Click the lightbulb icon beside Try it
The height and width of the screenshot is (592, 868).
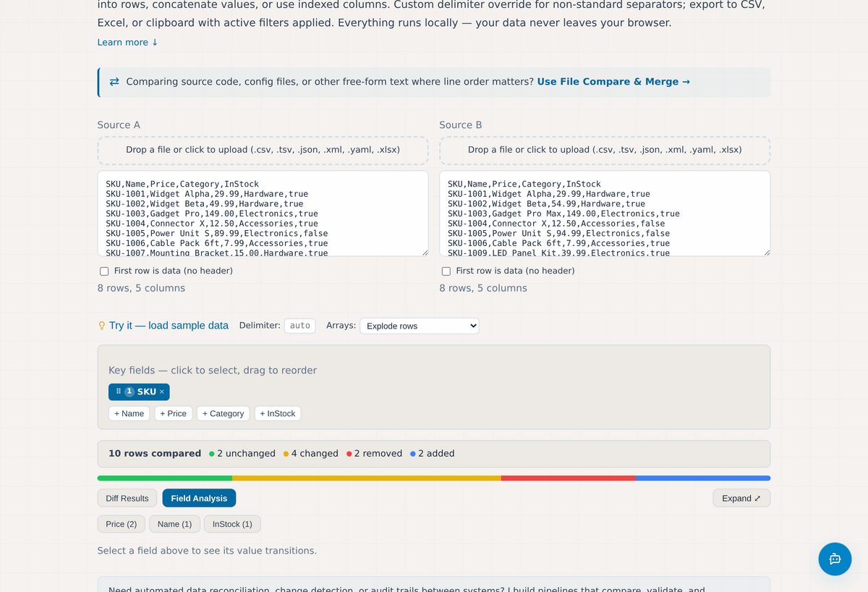[x=102, y=326]
